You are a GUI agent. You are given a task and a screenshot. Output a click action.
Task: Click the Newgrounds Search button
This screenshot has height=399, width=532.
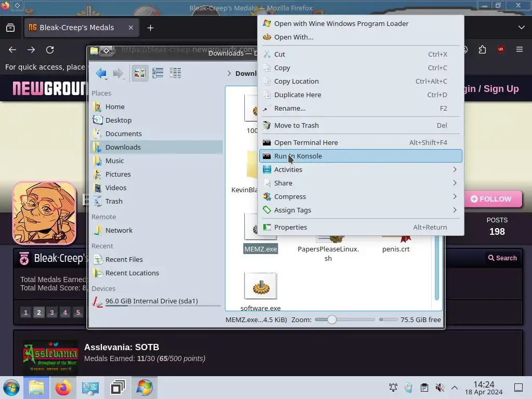pyautogui.click(x=502, y=258)
